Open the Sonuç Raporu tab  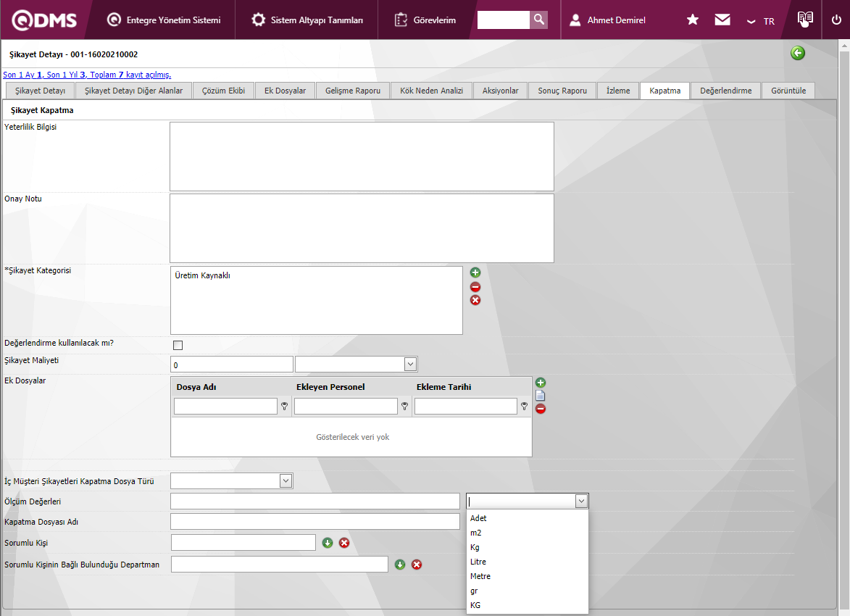click(x=562, y=91)
